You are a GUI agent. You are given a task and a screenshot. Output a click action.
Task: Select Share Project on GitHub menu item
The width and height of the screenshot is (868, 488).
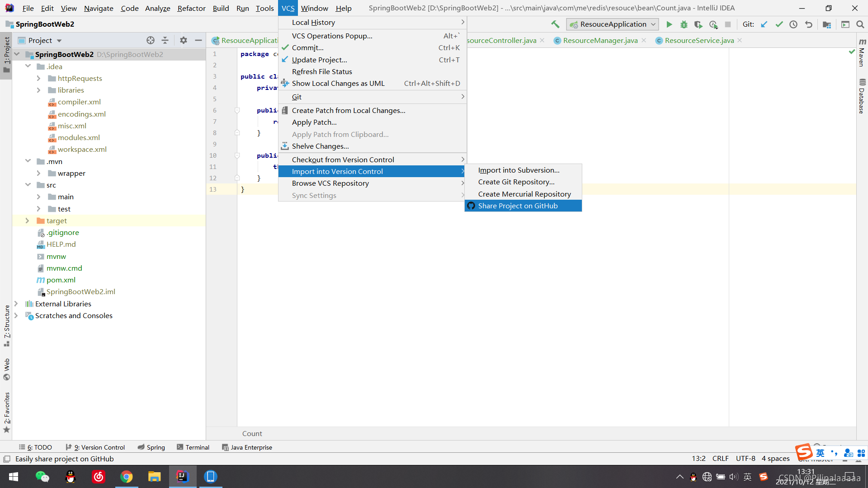518,206
